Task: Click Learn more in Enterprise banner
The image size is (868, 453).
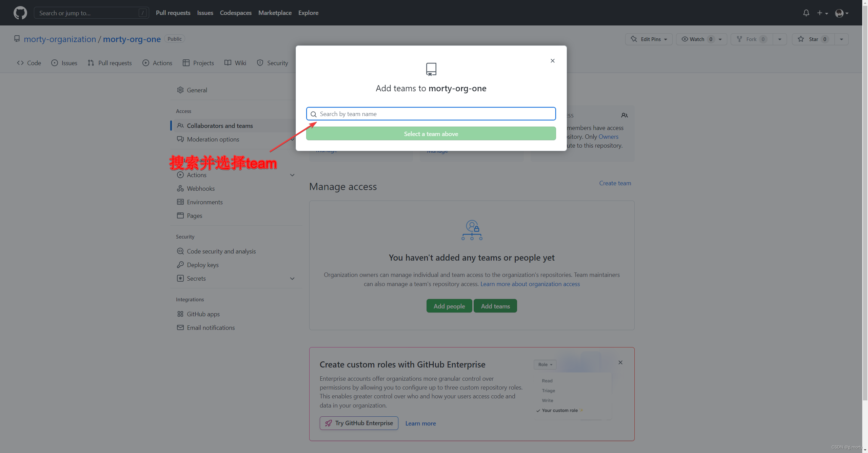Action: click(x=420, y=423)
